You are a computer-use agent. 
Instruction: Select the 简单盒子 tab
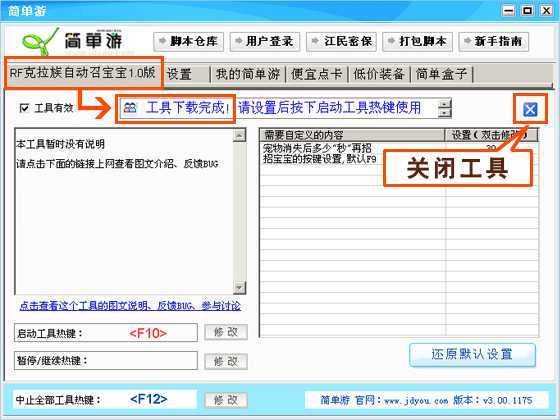(x=441, y=74)
